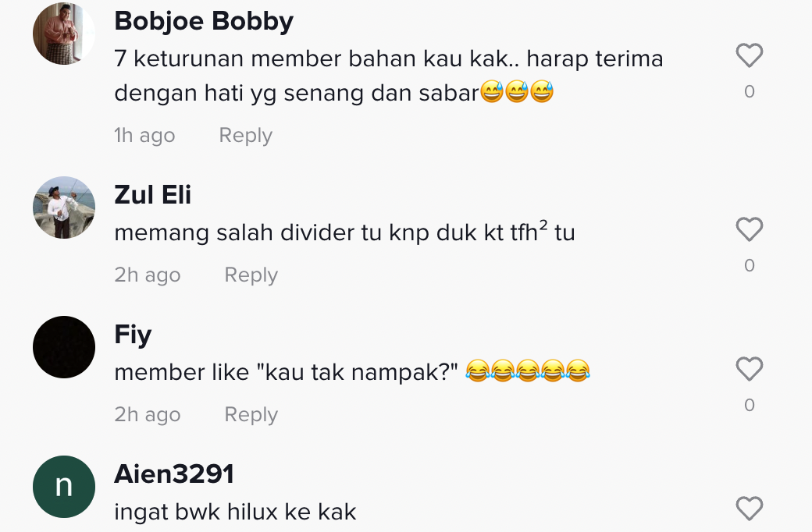Reply to Fiy's comment
The image size is (812, 532).
point(251,414)
